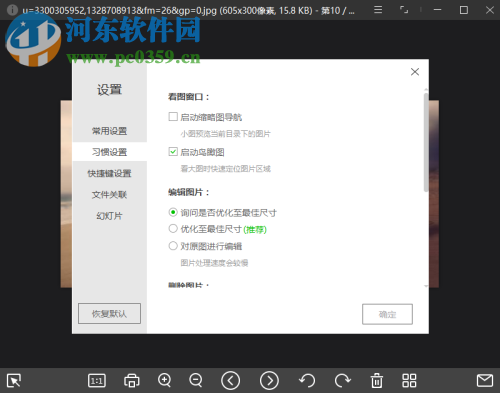This screenshot has width=500, height=393.
Task: Open 幻灯片 settings tab
Action: [109, 216]
